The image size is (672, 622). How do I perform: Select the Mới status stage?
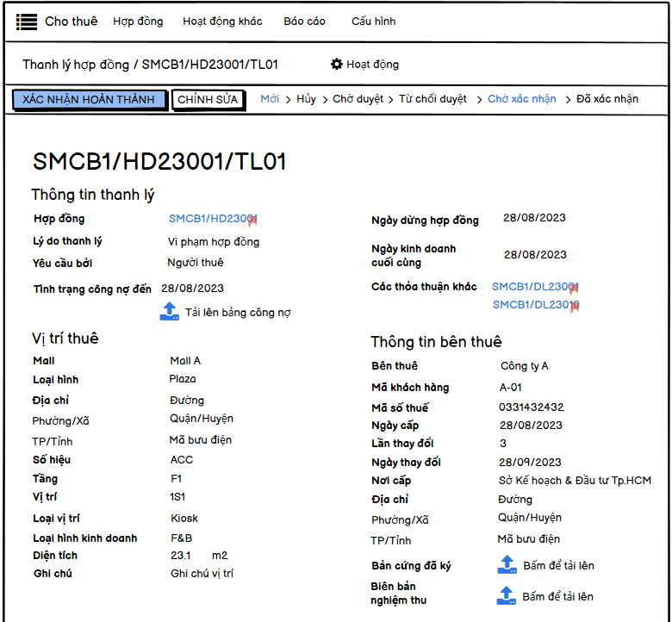tap(270, 99)
